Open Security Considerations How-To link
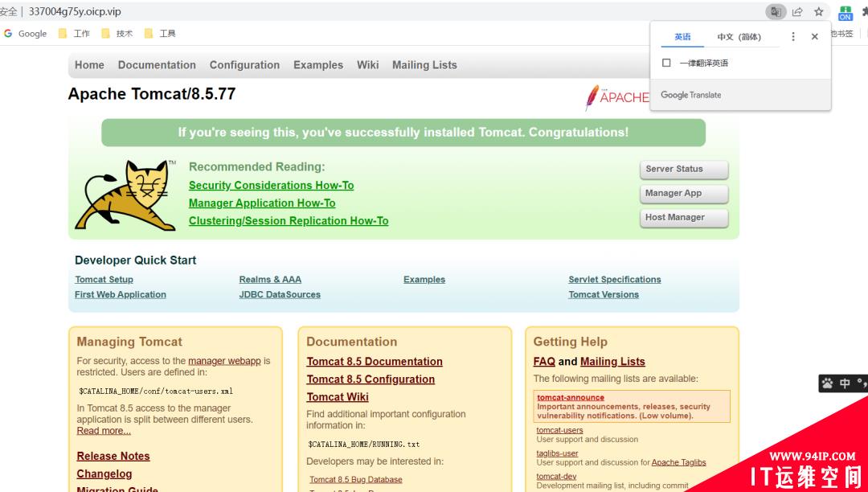 pyautogui.click(x=272, y=186)
